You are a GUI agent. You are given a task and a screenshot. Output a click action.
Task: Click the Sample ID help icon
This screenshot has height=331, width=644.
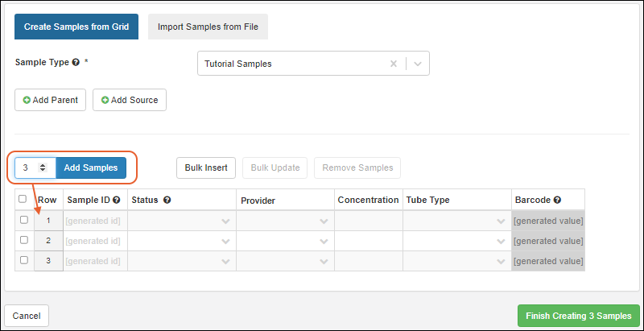click(x=117, y=200)
